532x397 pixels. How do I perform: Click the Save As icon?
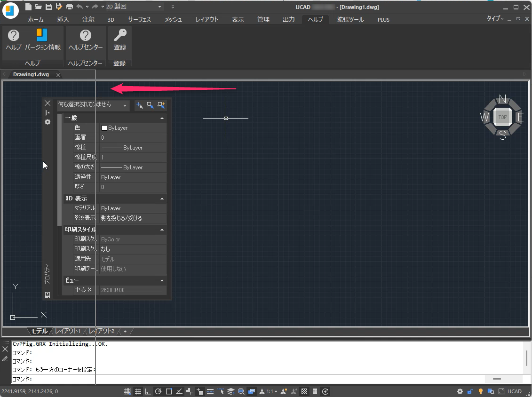coord(59,7)
